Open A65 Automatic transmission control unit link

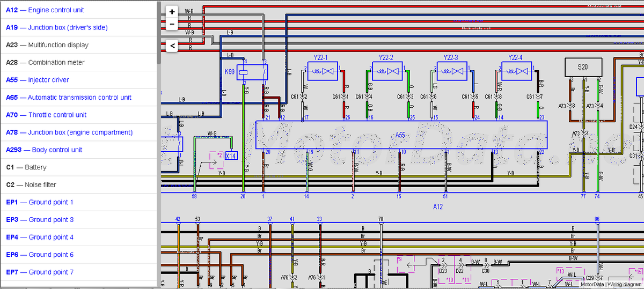click(69, 97)
